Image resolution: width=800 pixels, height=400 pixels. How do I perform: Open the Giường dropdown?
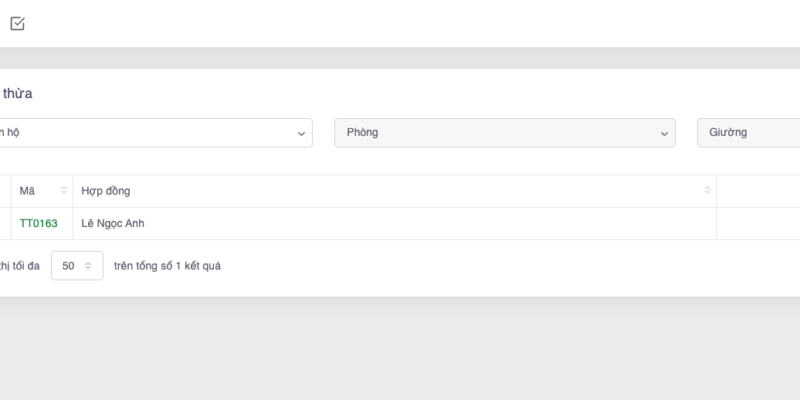(748, 133)
